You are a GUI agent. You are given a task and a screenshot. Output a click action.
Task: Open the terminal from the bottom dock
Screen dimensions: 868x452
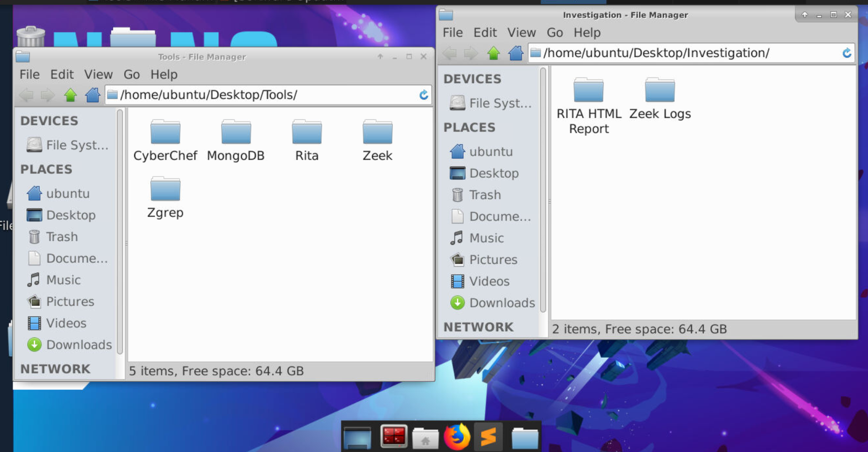point(394,436)
